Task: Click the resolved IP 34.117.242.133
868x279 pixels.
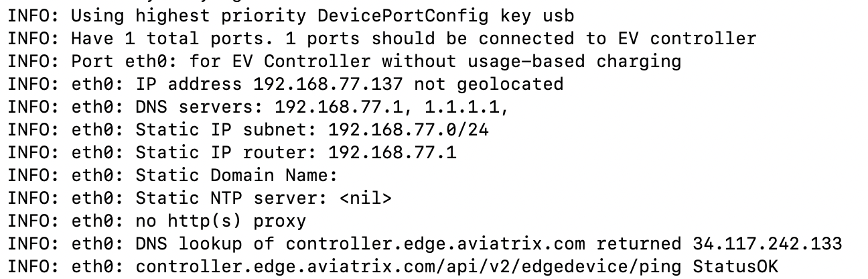Action: click(x=762, y=244)
